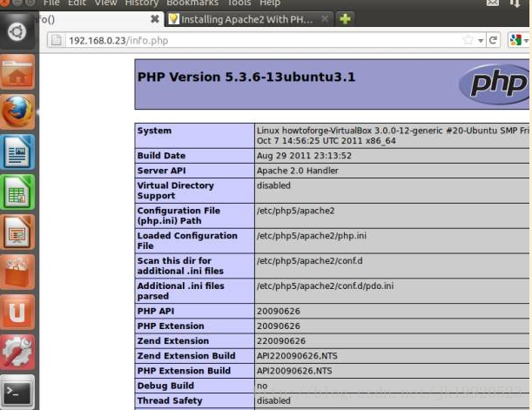
Task: Open the Google search engine selector icon
Action: [515, 40]
